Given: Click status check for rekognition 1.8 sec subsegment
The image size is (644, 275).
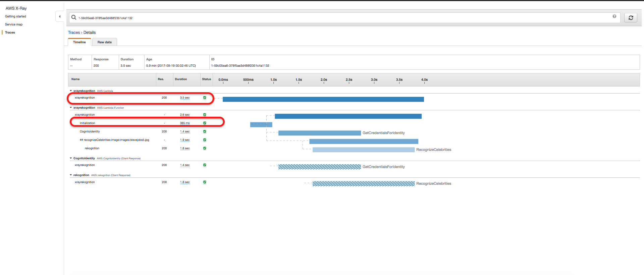Looking at the screenshot, I should (205, 148).
